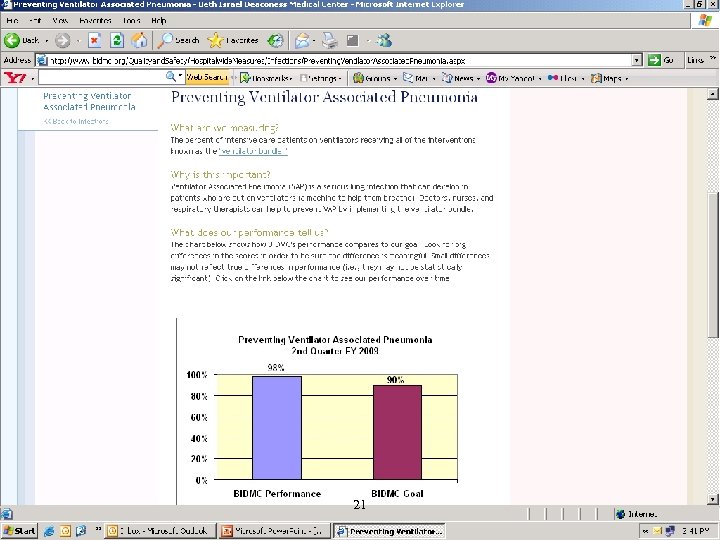The height and width of the screenshot is (540, 720).
Task: Open Yahoo Mail button
Action: point(419,78)
